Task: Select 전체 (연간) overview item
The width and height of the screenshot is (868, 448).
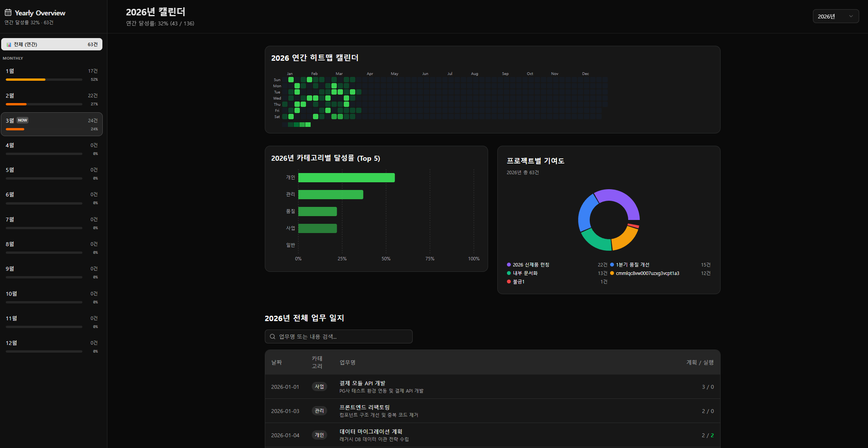Action: pyautogui.click(x=52, y=44)
